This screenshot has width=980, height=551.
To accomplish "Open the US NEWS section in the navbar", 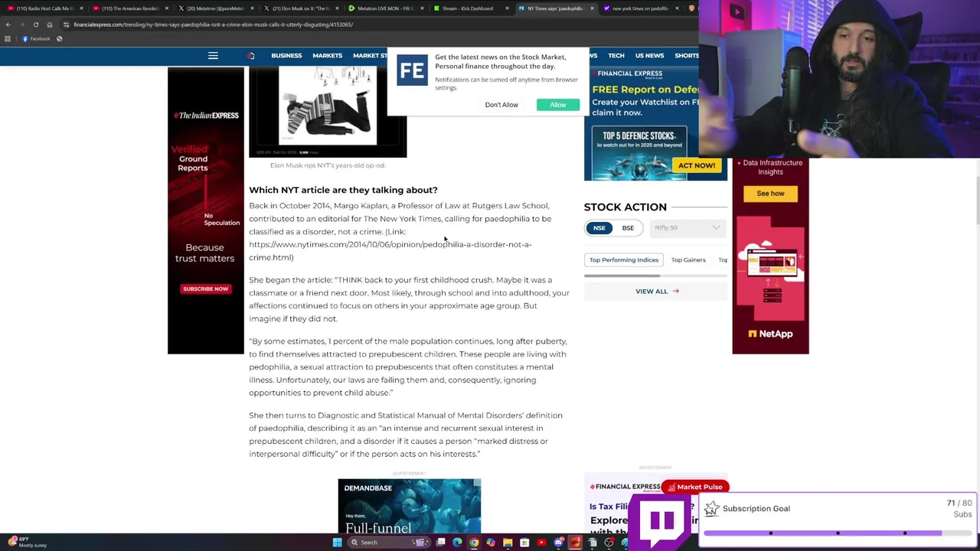I will [x=649, y=56].
